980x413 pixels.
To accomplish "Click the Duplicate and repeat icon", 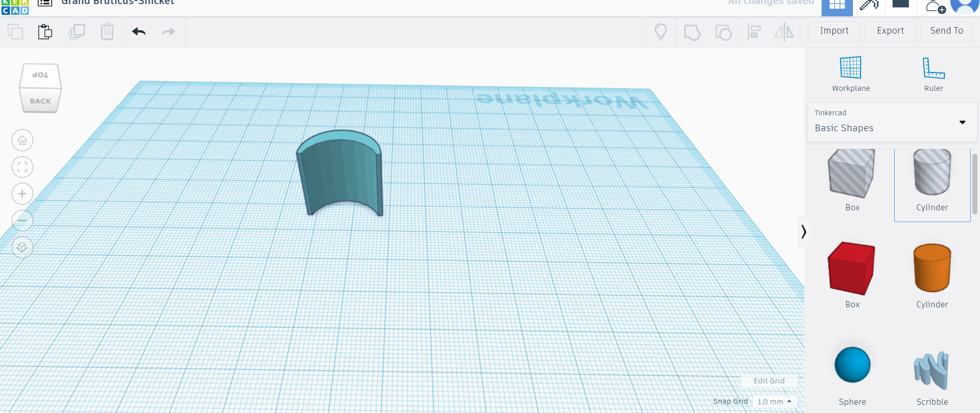I will tap(77, 32).
